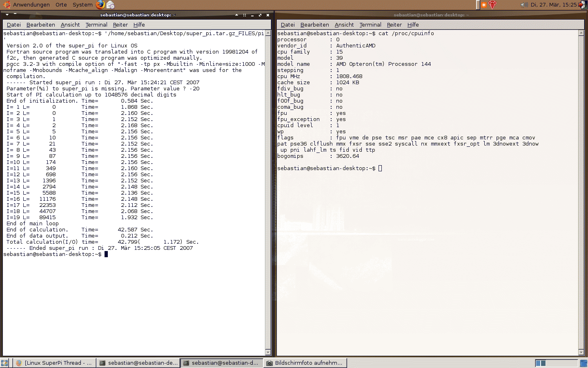
Task: Click the '3620.64' bogomips value
Action: [x=347, y=156]
